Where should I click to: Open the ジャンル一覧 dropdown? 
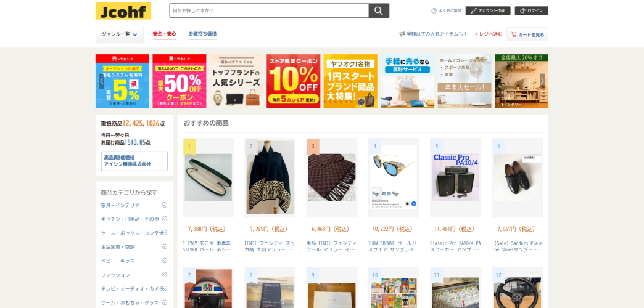point(120,34)
